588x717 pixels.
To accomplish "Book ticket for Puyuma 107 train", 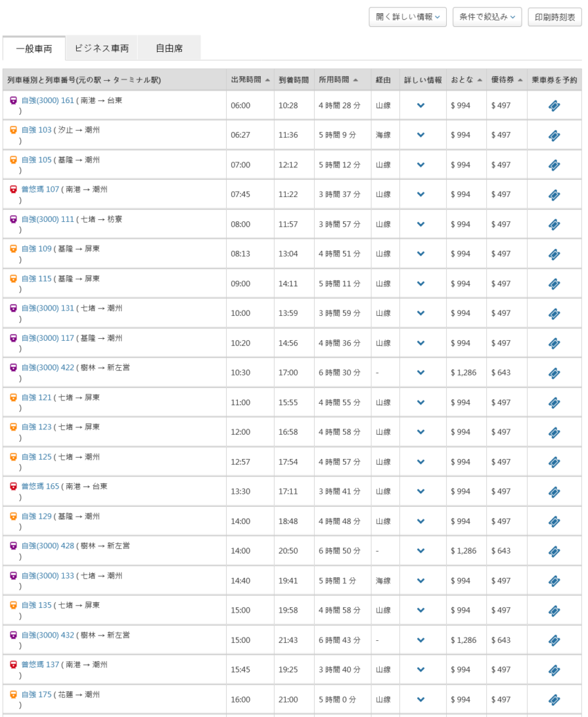I will (553, 195).
